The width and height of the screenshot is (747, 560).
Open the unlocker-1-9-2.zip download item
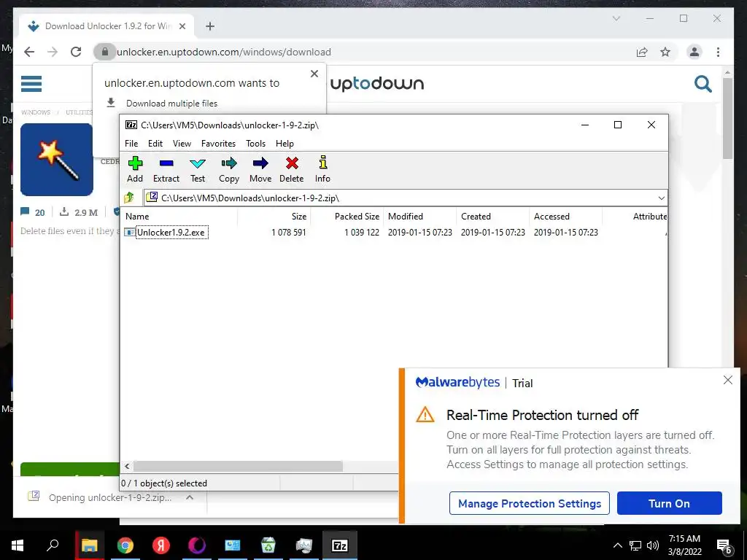101,497
